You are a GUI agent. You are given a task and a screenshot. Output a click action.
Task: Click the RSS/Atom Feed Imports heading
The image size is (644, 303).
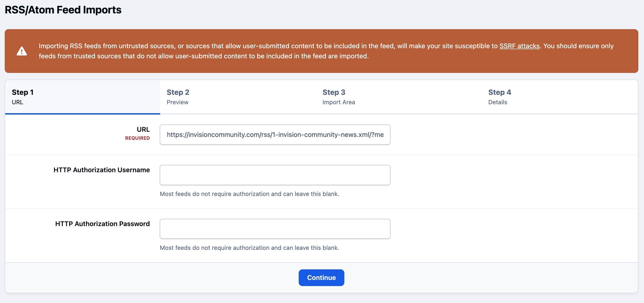[63, 10]
